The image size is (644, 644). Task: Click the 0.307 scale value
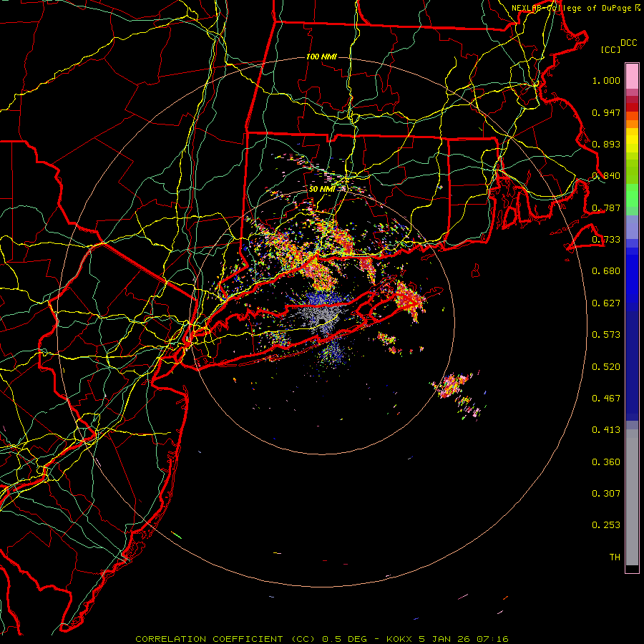(x=606, y=494)
